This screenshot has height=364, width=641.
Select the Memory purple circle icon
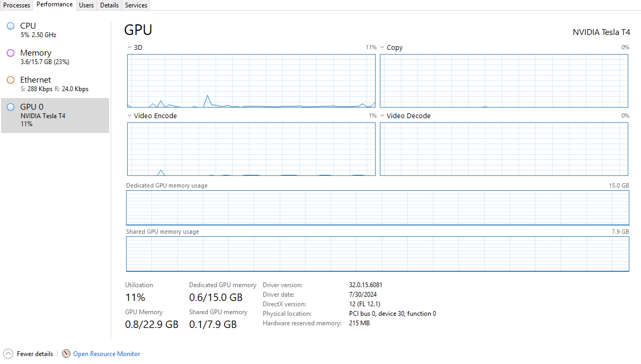point(11,53)
